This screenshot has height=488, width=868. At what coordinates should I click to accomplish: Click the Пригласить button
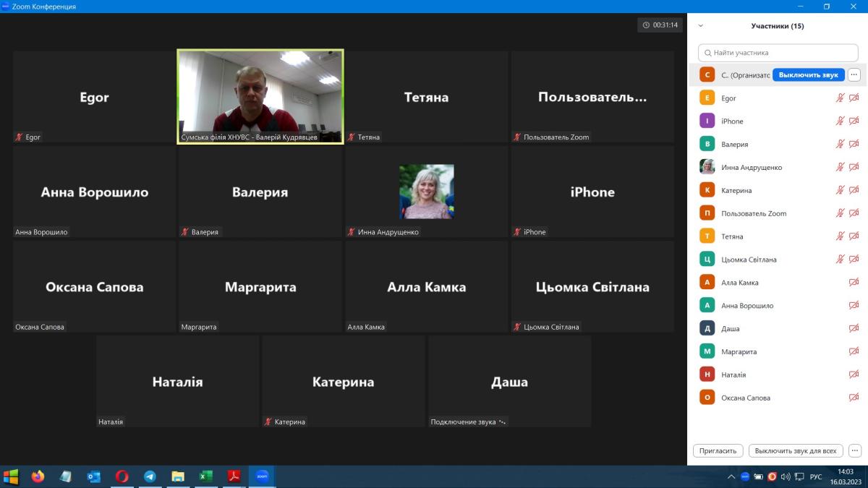[718, 450]
